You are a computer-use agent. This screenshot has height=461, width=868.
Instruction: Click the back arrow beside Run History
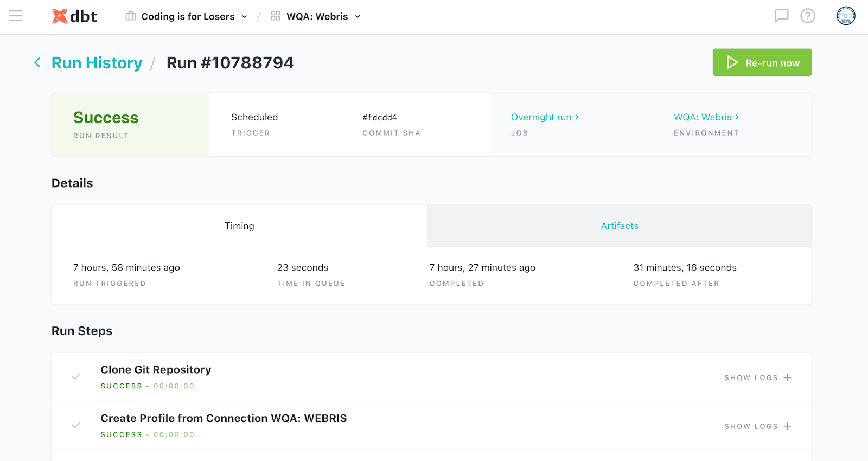tap(37, 62)
